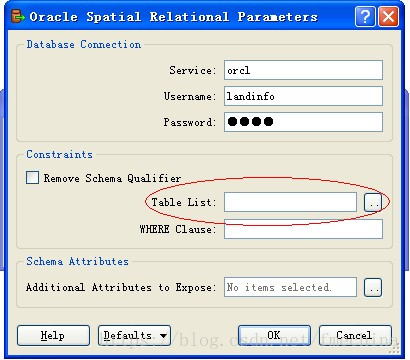This screenshot has height=360, width=410.
Task: Enable Remove Schema Qualifier checkbox
Action: [32, 178]
